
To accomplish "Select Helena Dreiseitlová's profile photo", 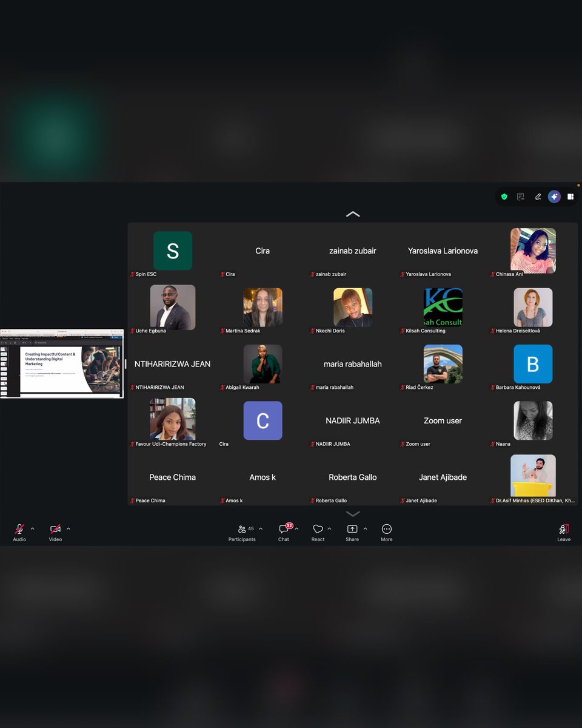I will click(x=533, y=307).
